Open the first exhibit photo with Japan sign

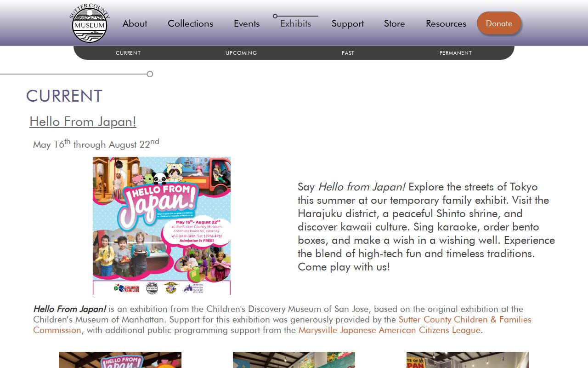click(120, 360)
